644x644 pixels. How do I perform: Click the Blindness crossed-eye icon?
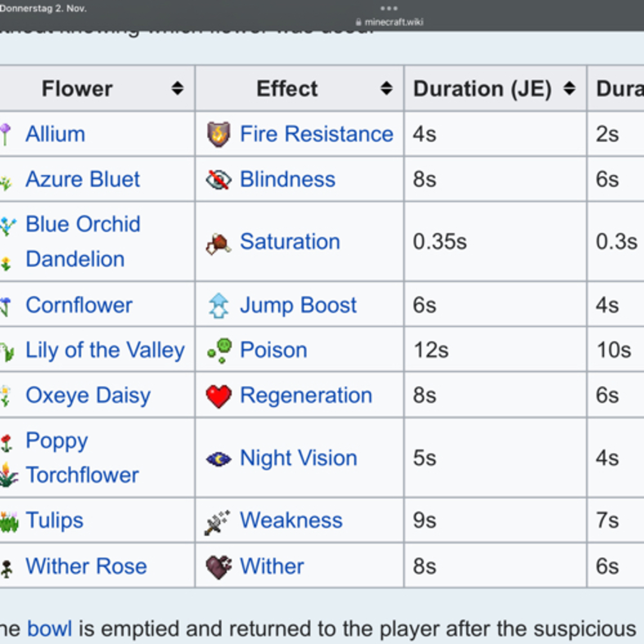(218, 180)
